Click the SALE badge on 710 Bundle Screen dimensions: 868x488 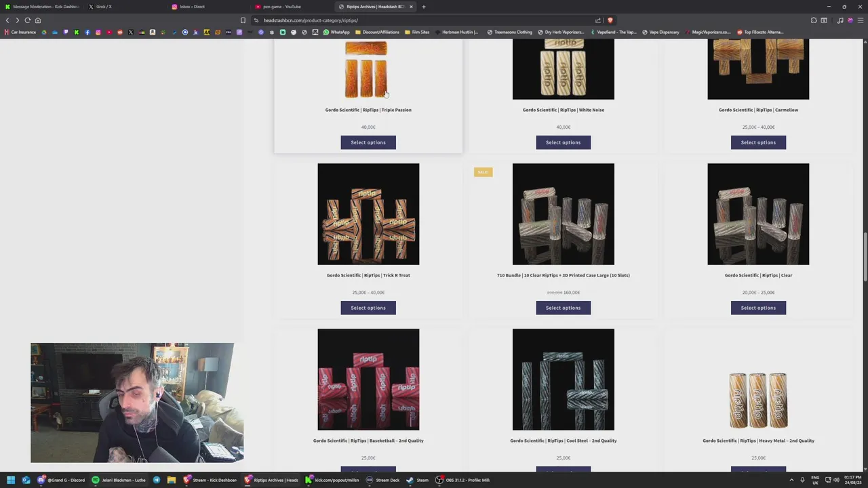tap(483, 172)
